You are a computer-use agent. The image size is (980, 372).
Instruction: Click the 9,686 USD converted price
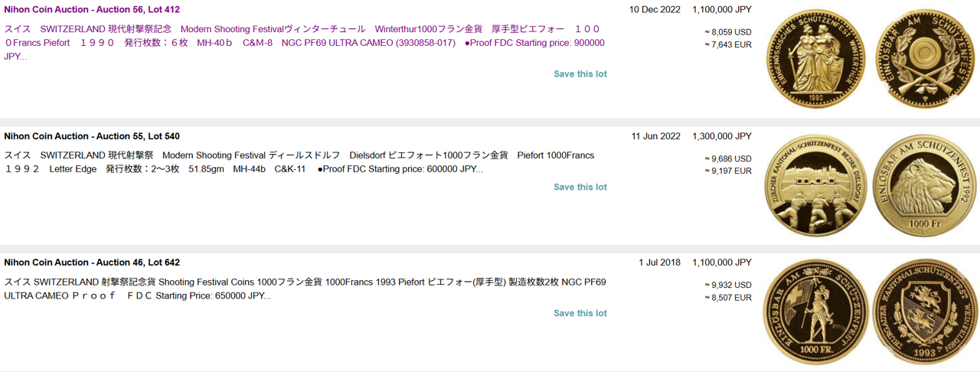pyautogui.click(x=727, y=158)
